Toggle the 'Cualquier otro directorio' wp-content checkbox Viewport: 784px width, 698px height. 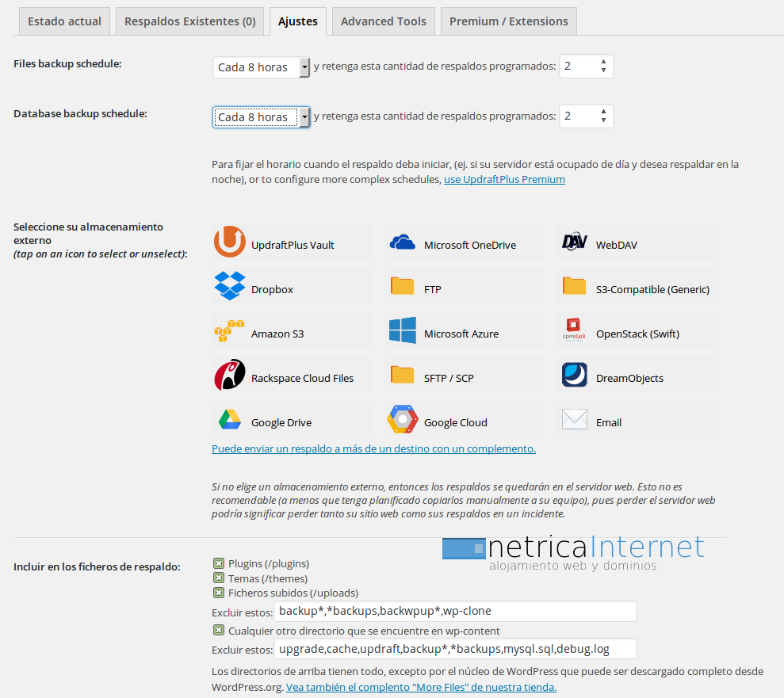point(219,630)
